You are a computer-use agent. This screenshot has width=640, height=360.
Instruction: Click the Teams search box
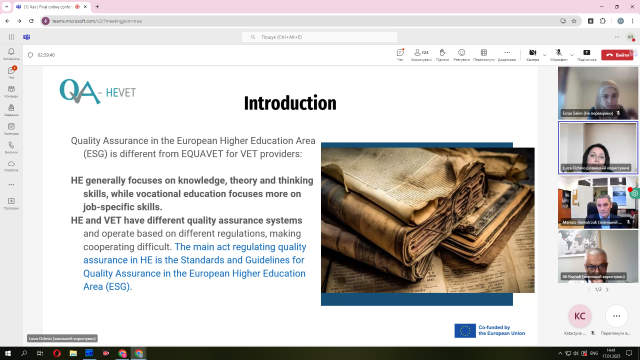coord(319,37)
